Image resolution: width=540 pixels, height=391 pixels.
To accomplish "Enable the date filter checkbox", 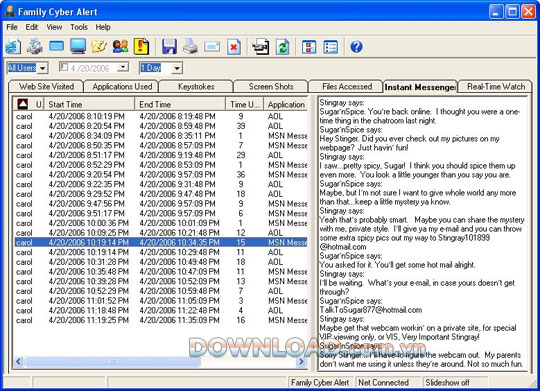I will pyautogui.click(x=64, y=67).
